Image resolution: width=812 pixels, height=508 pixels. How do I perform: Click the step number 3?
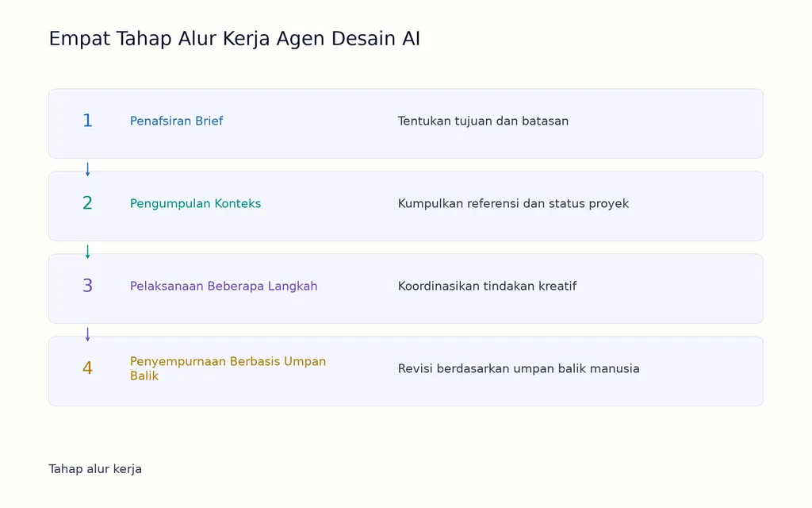pyautogui.click(x=87, y=286)
